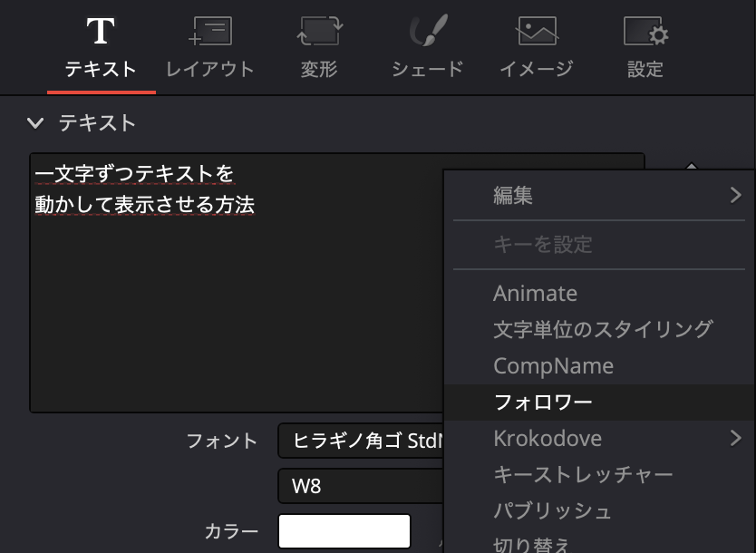The height and width of the screenshot is (553, 756).
Task: Open the レイアウト tab icon
Action: click(x=210, y=31)
